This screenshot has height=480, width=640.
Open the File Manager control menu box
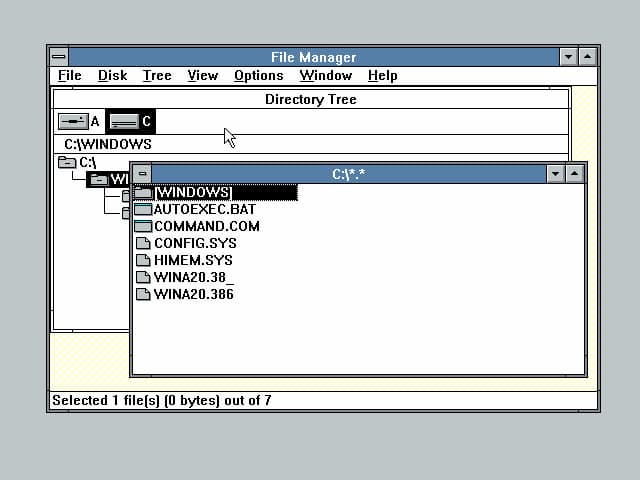pos(59,57)
